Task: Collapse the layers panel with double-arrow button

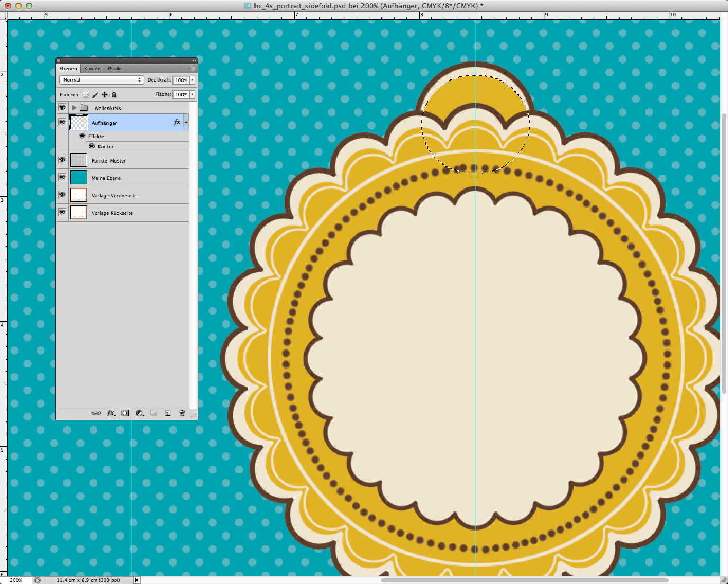Action: pos(194,61)
